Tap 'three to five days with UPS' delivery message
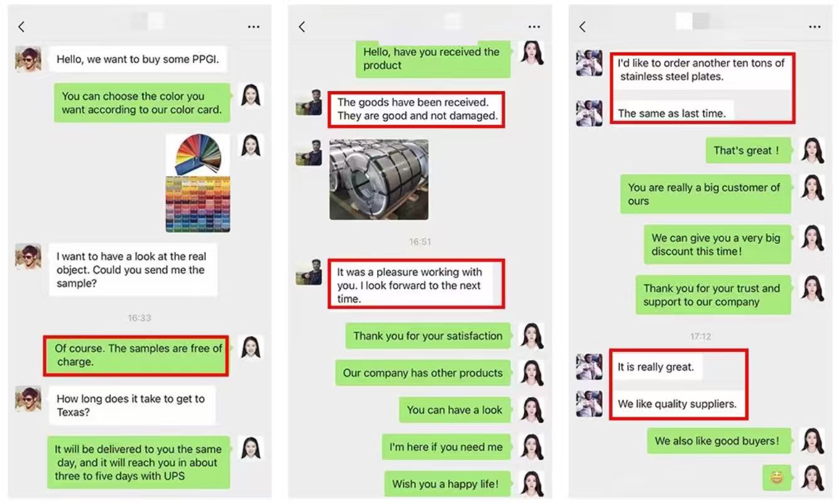 pyautogui.click(x=138, y=463)
